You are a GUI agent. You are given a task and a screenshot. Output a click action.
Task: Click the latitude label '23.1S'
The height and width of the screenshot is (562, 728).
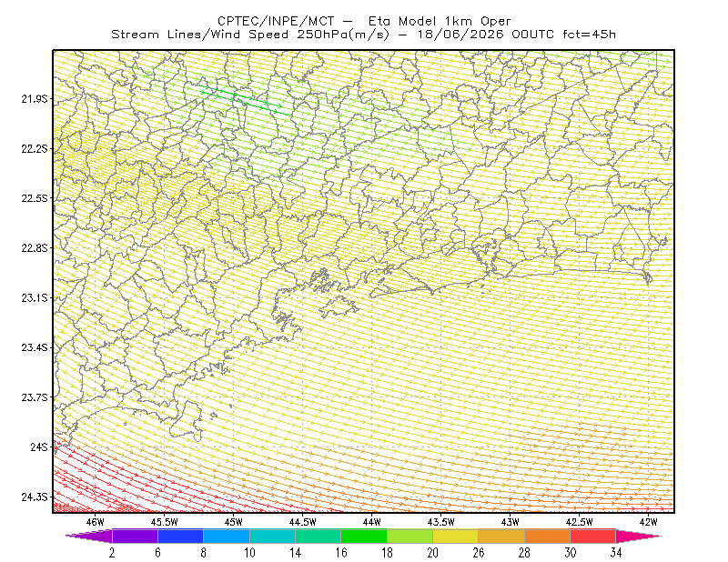[x=34, y=297]
